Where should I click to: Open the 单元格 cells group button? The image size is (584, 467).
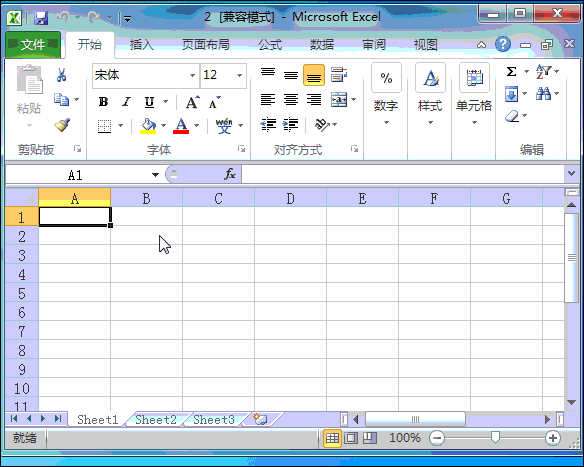point(474,95)
